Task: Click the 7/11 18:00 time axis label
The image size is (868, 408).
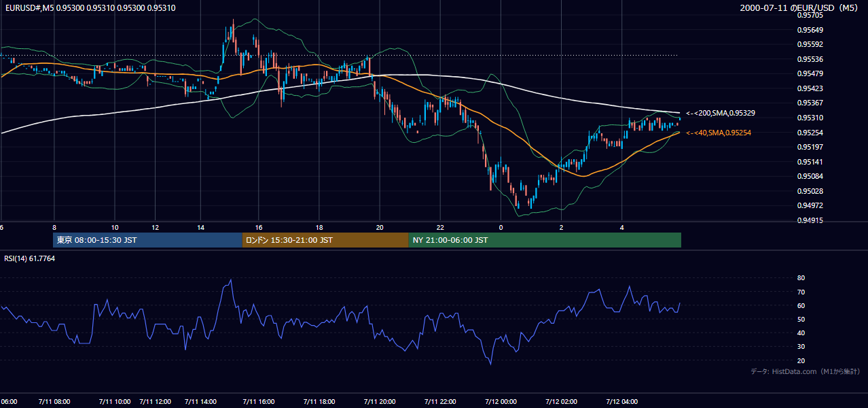Action: (319, 401)
